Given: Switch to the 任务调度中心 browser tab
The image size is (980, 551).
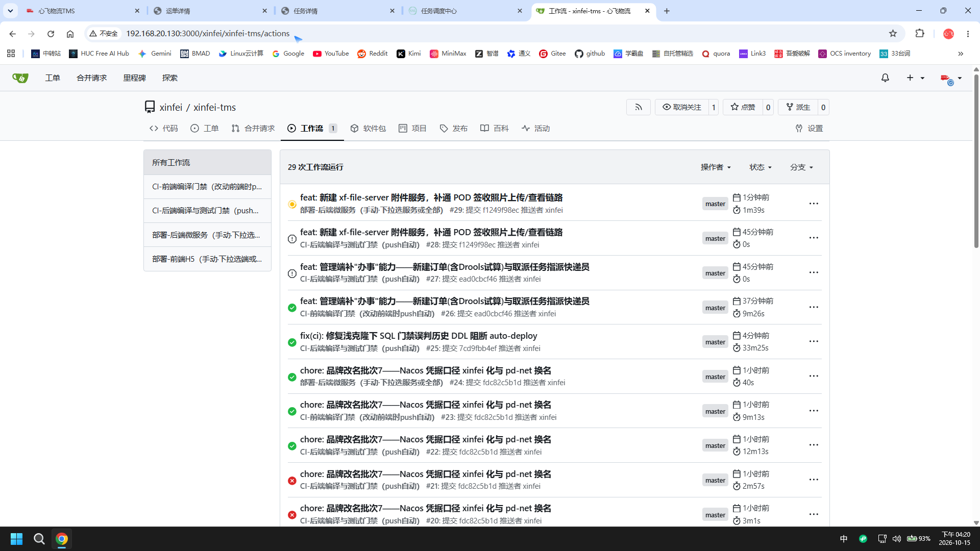Looking at the screenshot, I should click(x=466, y=11).
